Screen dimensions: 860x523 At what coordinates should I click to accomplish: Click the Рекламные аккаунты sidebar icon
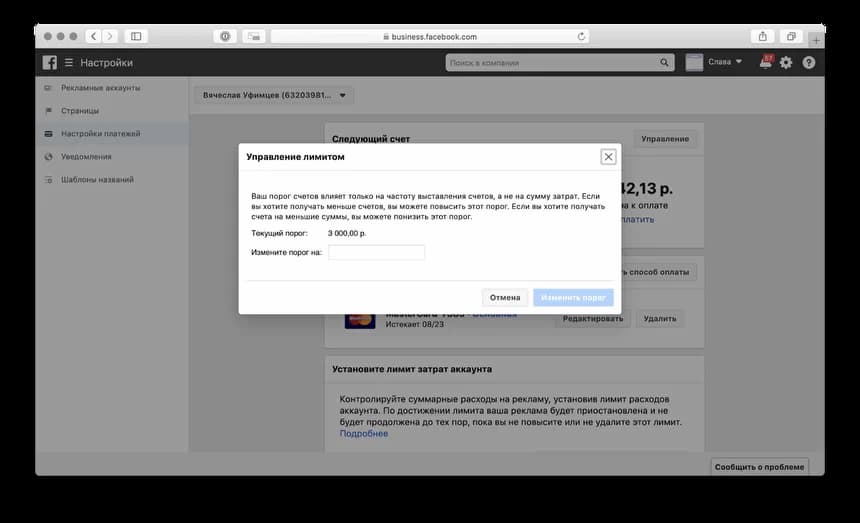point(48,88)
